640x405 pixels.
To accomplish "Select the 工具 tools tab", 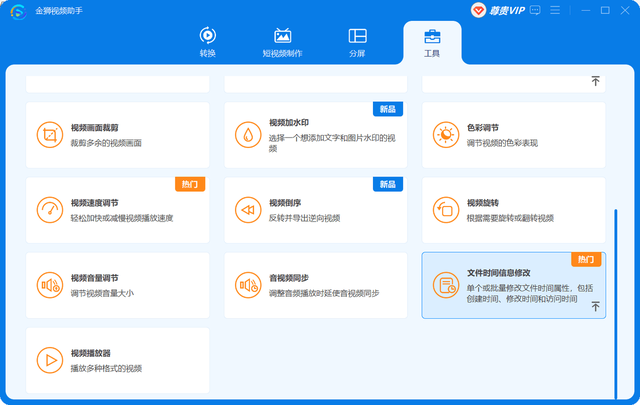I will pyautogui.click(x=432, y=43).
